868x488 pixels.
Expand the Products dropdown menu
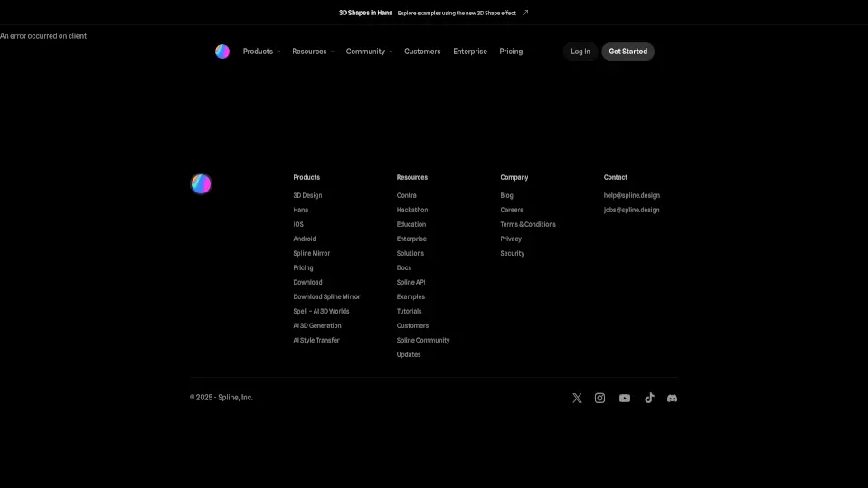point(261,52)
